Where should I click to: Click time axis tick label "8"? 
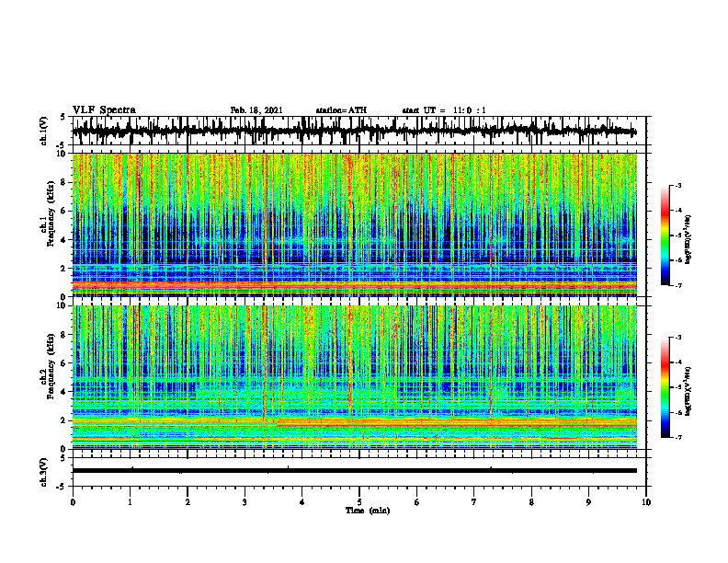[x=531, y=502]
